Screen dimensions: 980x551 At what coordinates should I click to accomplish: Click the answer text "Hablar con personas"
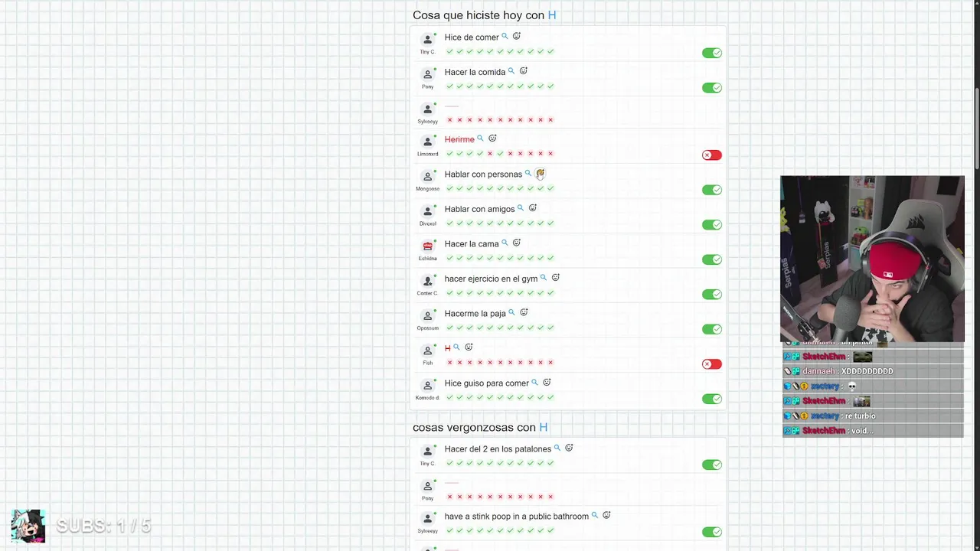483,174
